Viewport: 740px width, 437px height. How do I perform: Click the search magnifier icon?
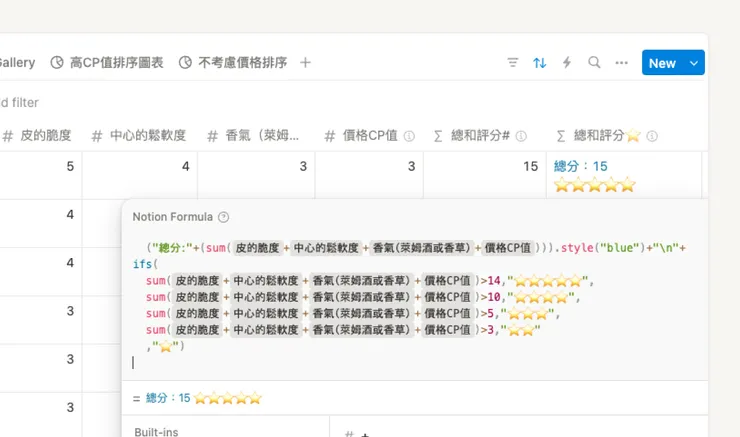click(594, 62)
